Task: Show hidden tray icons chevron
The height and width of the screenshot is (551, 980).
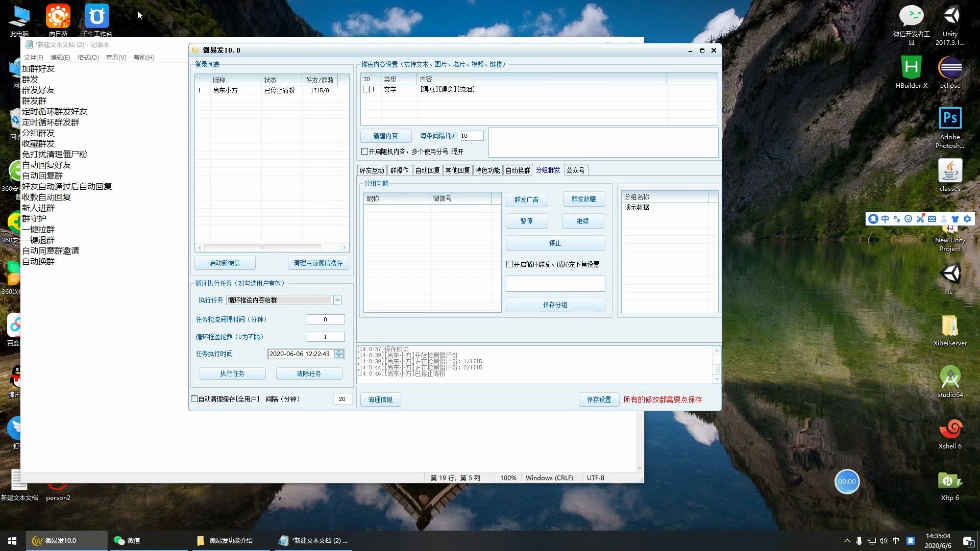Action: click(x=847, y=541)
